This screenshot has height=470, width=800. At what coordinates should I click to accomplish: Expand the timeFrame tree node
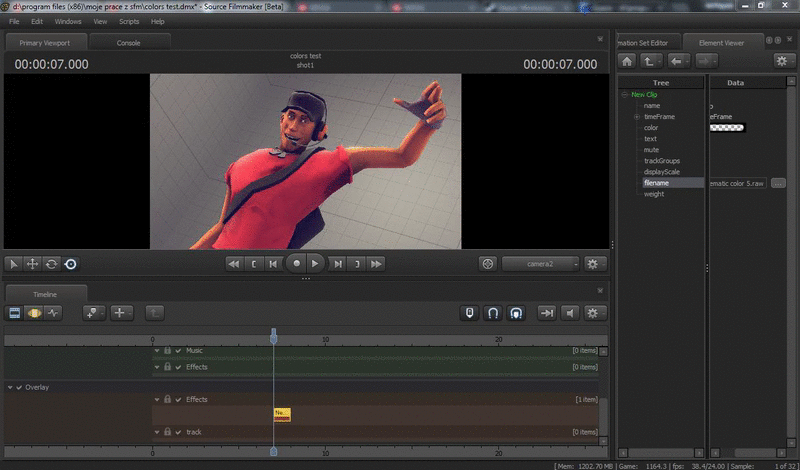coord(637,117)
